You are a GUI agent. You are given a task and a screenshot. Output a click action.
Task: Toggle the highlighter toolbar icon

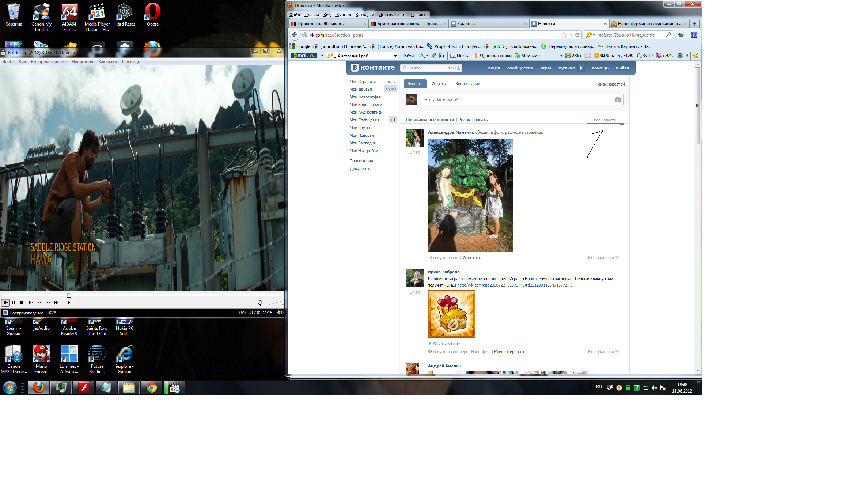[x=433, y=56]
